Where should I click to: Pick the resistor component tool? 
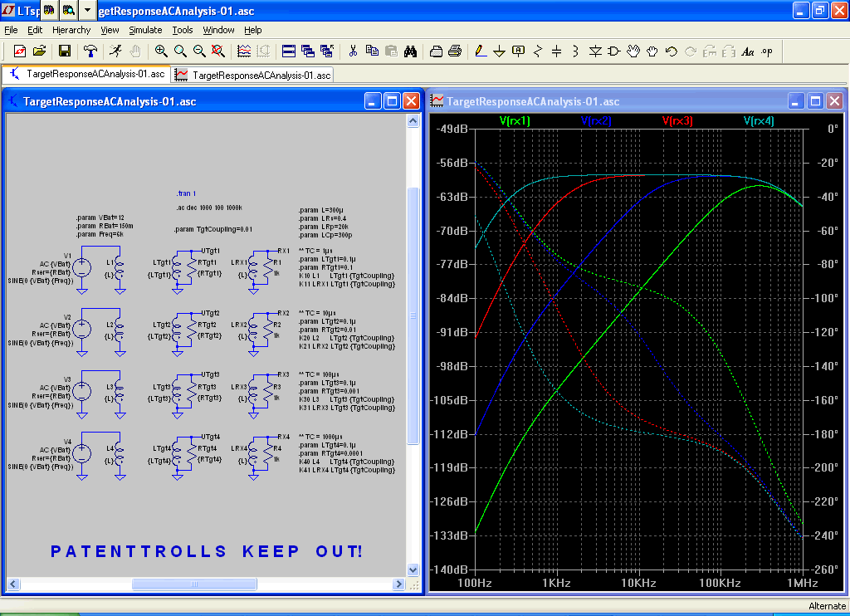(x=537, y=51)
